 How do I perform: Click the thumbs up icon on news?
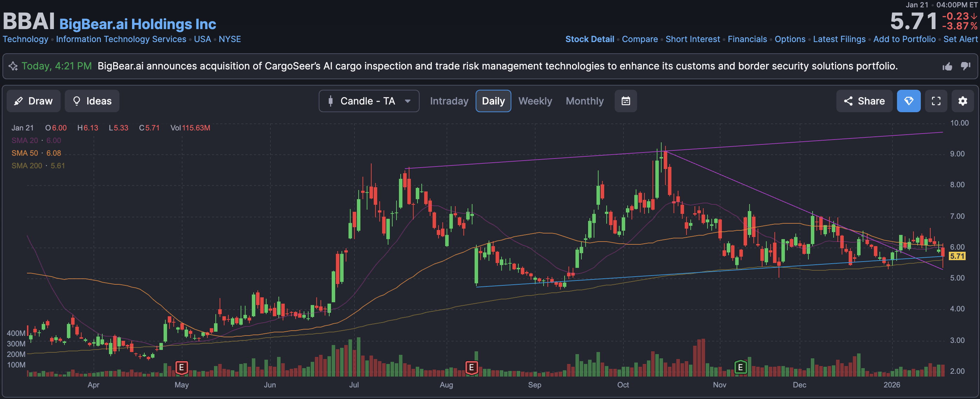pyautogui.click(x=947, y=67)
